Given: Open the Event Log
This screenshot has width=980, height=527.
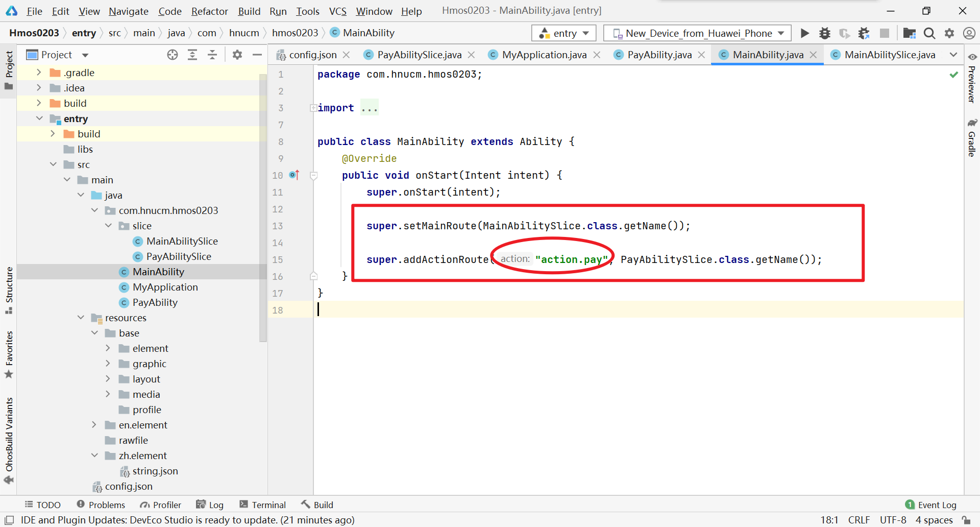Looking at the screenshot, I should point(930,505).
